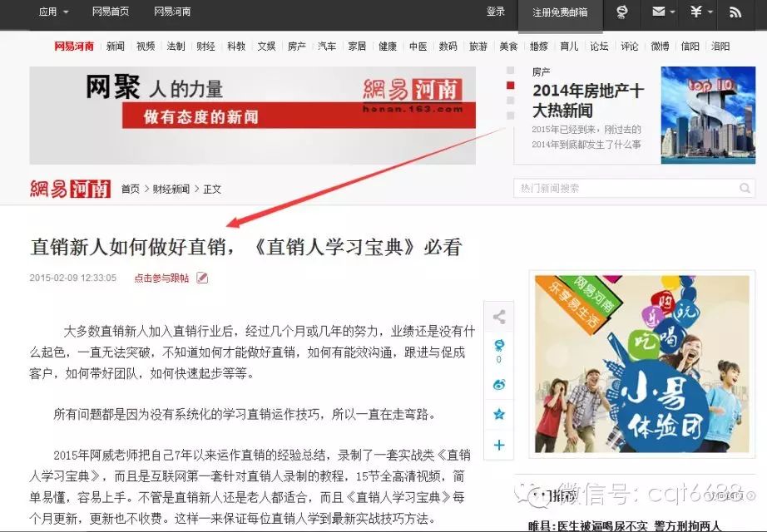Expand the mail dropdown arrow

point(673,12)
